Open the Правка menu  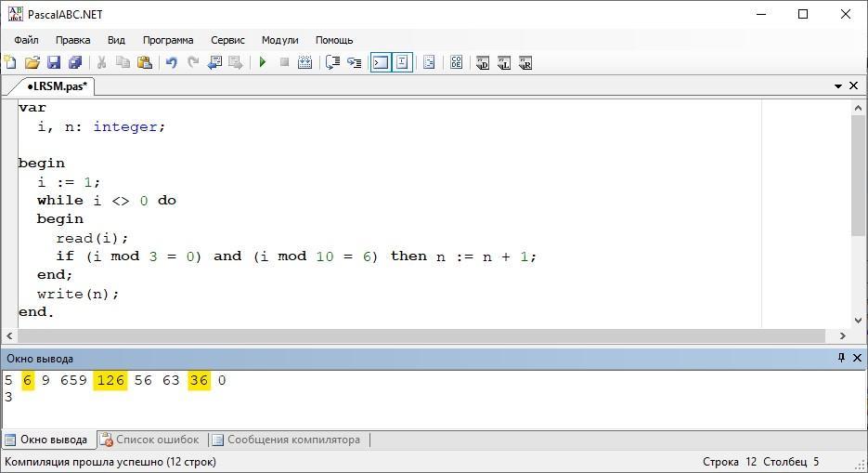(x=72, y=40)
